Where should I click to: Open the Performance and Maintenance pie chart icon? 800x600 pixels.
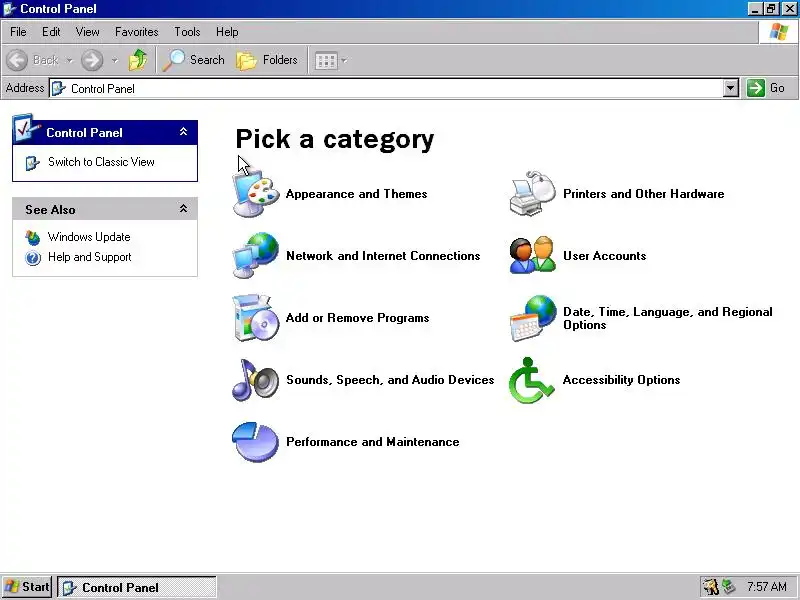click(256, 442)
